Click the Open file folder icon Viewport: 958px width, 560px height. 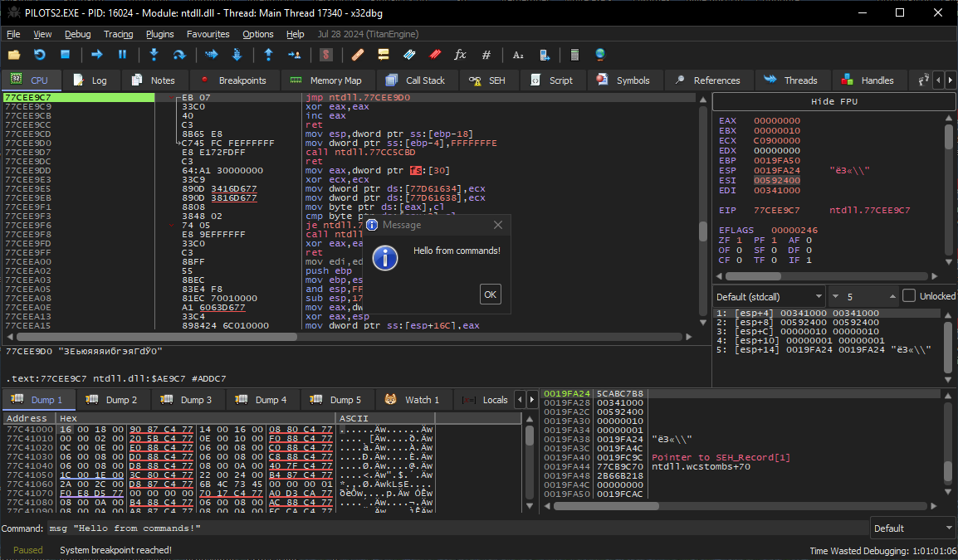coord(13,55)
